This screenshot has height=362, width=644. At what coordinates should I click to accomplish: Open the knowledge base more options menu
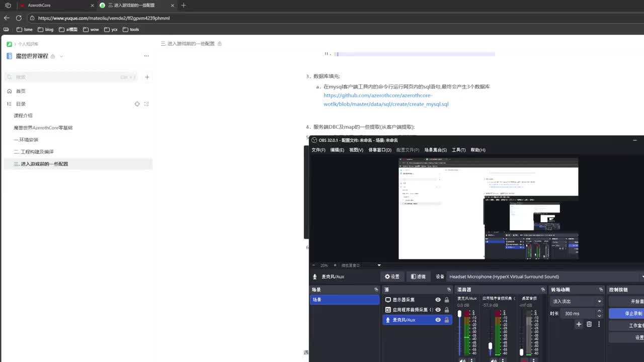tap(146, 56)
